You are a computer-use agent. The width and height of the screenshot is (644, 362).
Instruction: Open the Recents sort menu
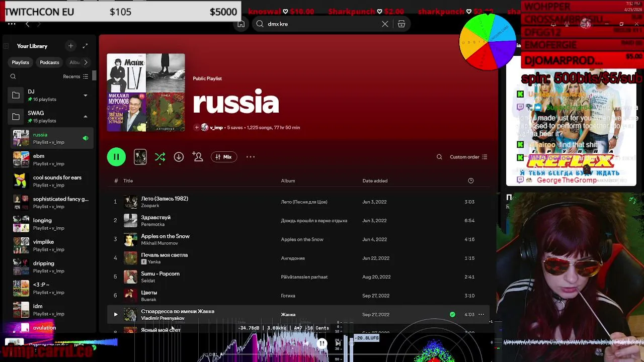click(75, 76)
